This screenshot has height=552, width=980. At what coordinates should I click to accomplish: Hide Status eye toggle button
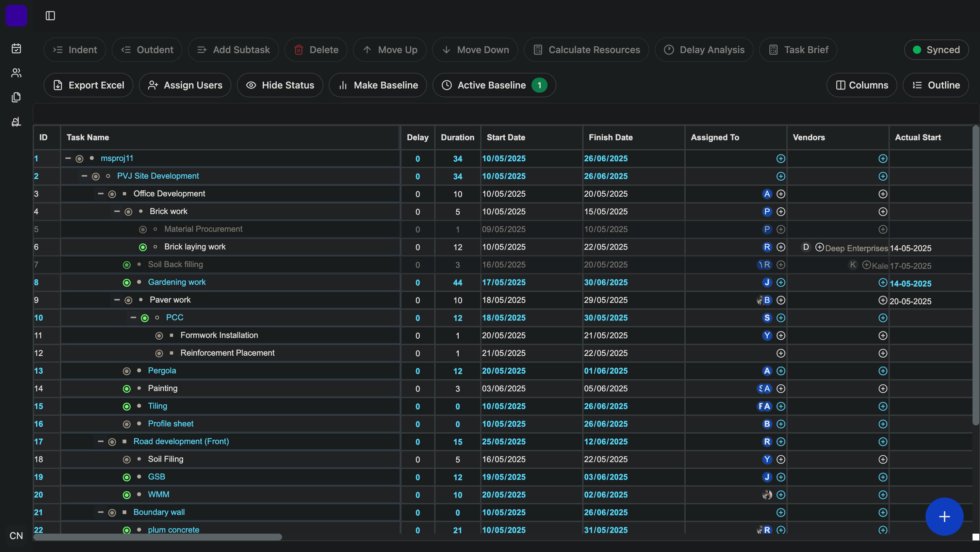coord(280,85)
